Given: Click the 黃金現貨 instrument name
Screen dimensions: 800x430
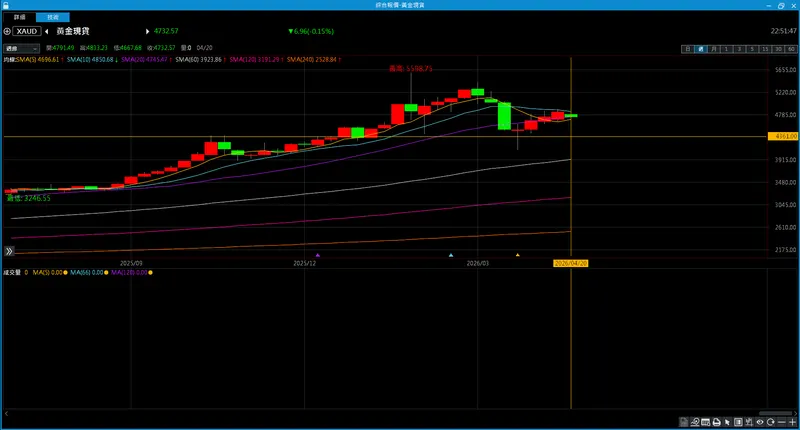Looking at the screenshot, I should tap(72, 31).
